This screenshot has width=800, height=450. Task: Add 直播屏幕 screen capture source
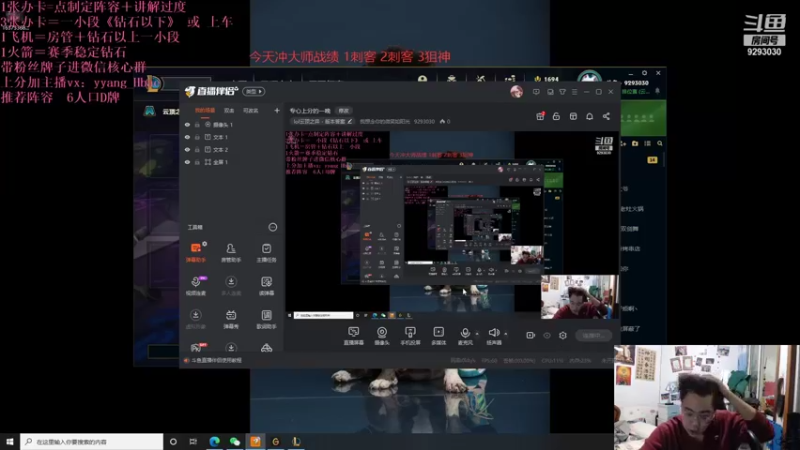354,336
